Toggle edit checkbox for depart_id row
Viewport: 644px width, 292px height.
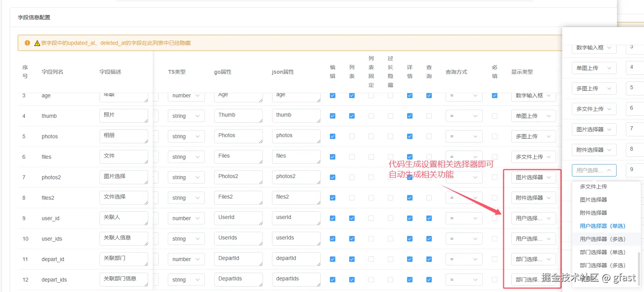pos(333,259)
